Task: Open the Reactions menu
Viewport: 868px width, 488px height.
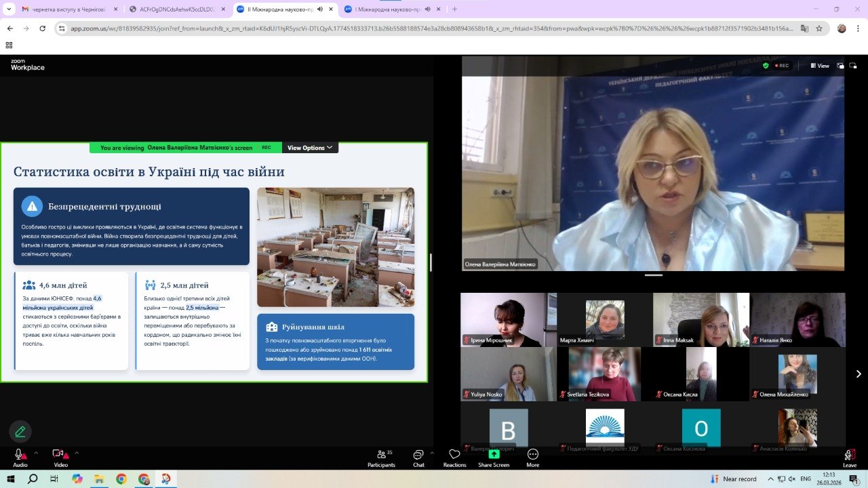Action: (454, 457)
